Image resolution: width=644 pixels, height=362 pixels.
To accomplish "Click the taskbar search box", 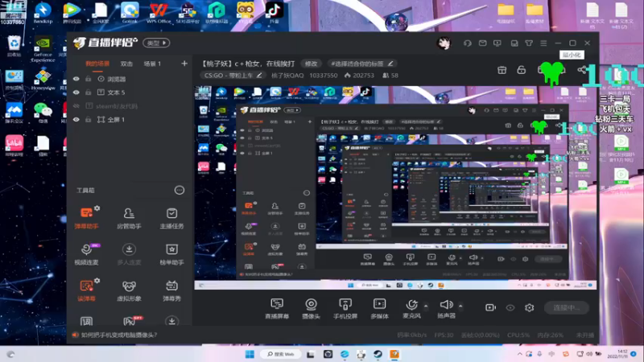I will (283, 354).
